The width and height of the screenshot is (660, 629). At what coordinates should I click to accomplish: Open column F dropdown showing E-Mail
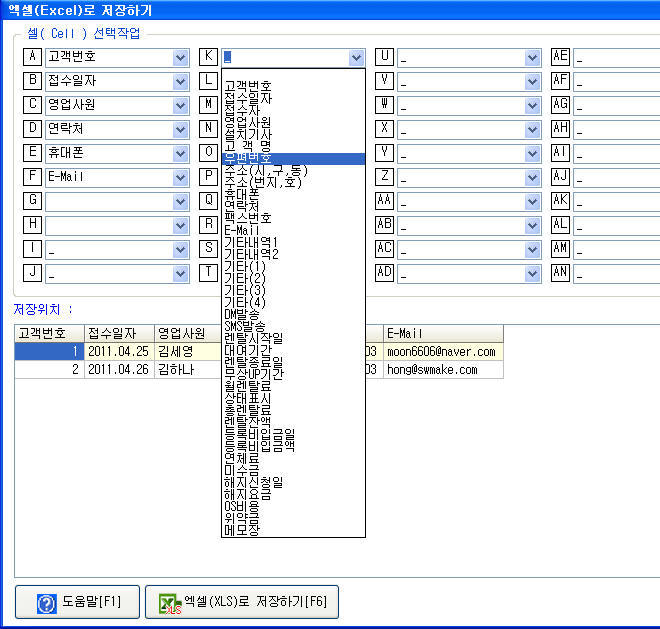(181, 177)
